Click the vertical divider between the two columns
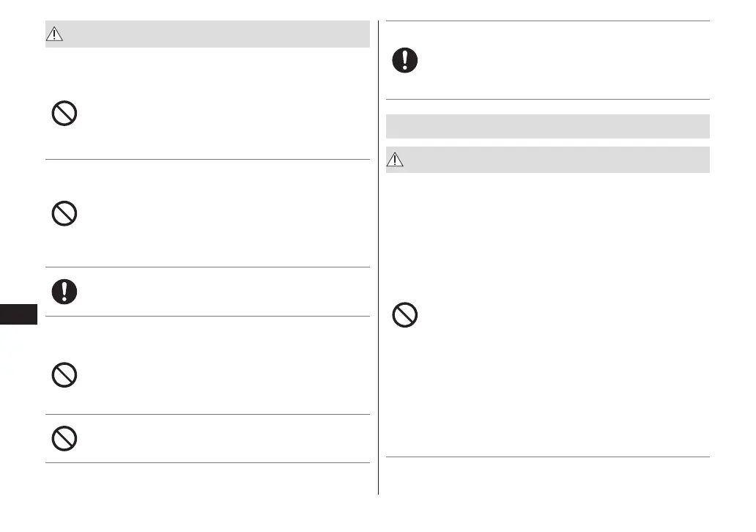 coord(378,256)
